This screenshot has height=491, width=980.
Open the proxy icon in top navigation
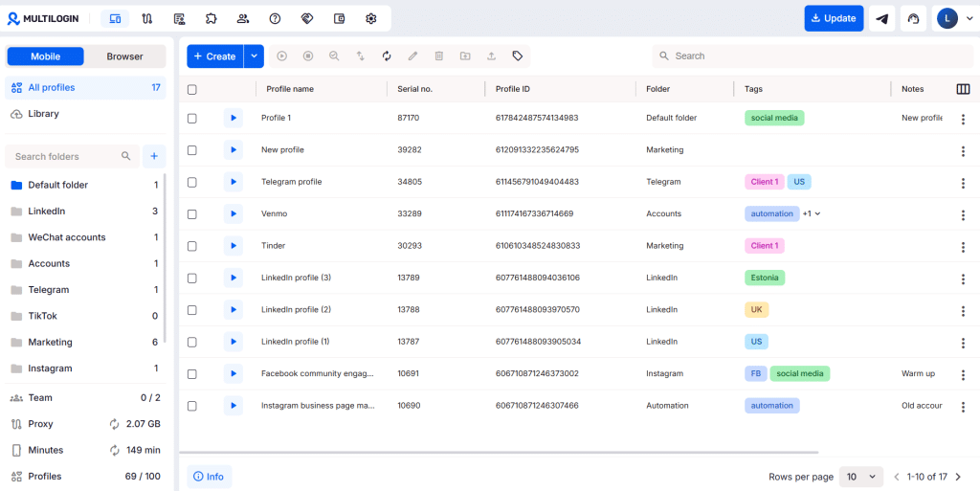[146, 19]
